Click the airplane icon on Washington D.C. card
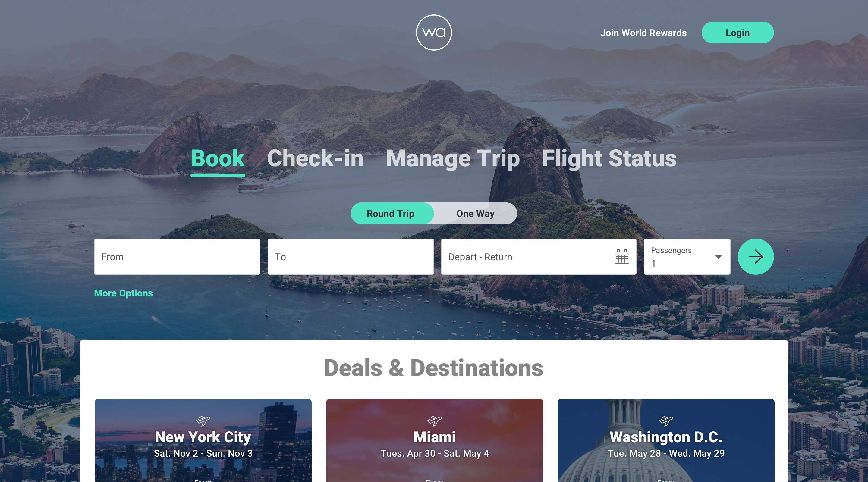The height and width of the screenshot is (482, 868). 666,421
